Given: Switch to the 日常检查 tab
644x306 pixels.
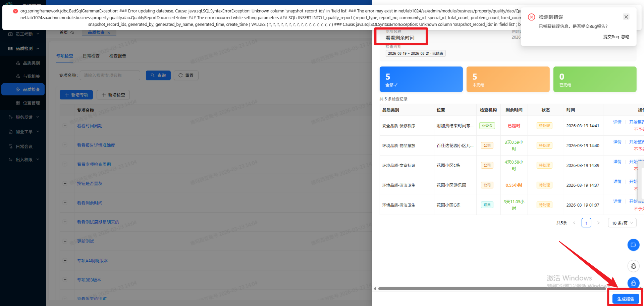Looking at the screenshot, I should 91,56.
